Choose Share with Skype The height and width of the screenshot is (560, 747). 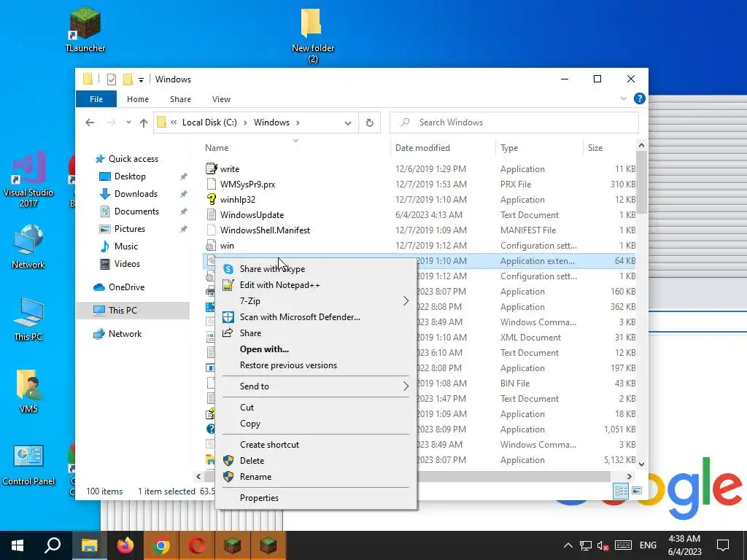click(x=317, y=269)
